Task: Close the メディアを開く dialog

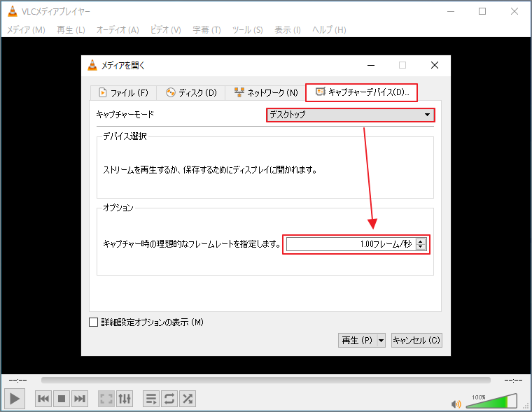Action: pyautogui.click(x=435, y=65)
